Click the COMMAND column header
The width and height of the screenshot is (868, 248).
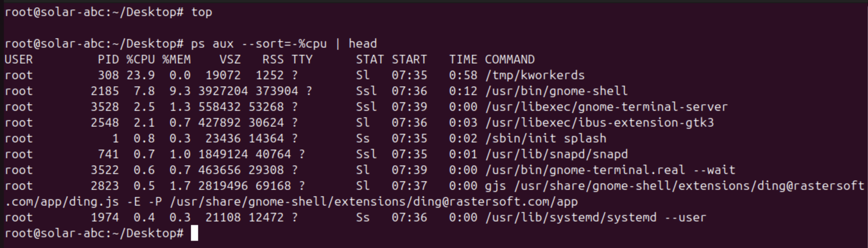click(510, 59)
